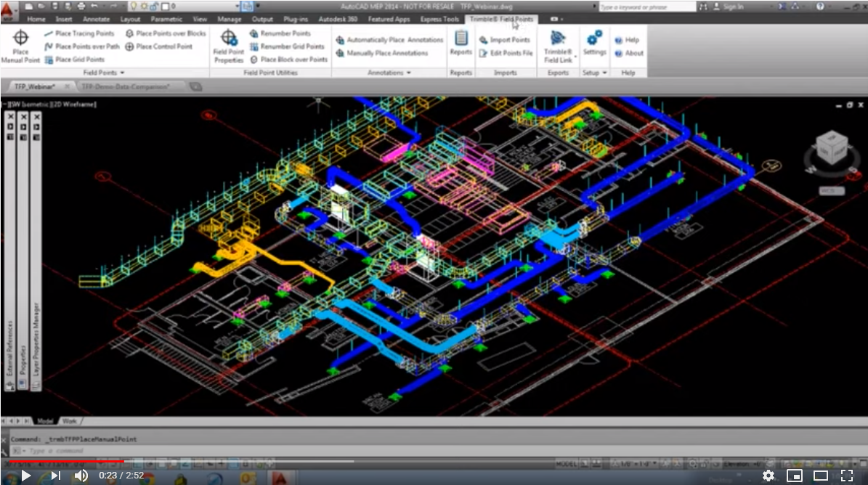Screen dimensions: 868x485
Task: Mute the video audio
Action: pos(81,476)
